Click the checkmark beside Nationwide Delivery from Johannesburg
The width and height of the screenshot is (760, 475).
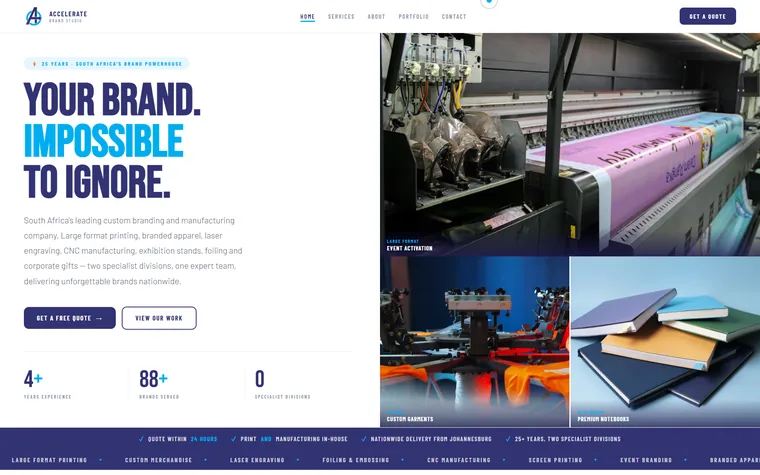pyautogui.click(x=364, y=439)
